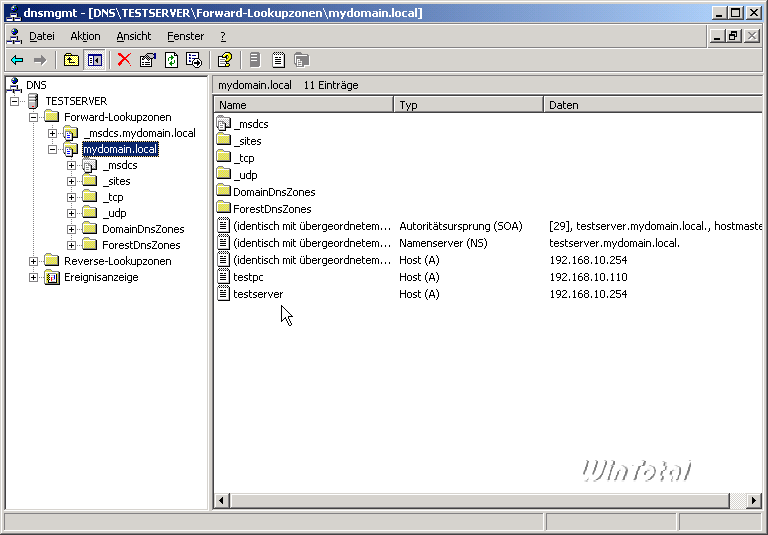Click the Daten column header
Image resolution: width=768 pixels, height=535 pixels.
click(650, 105)
